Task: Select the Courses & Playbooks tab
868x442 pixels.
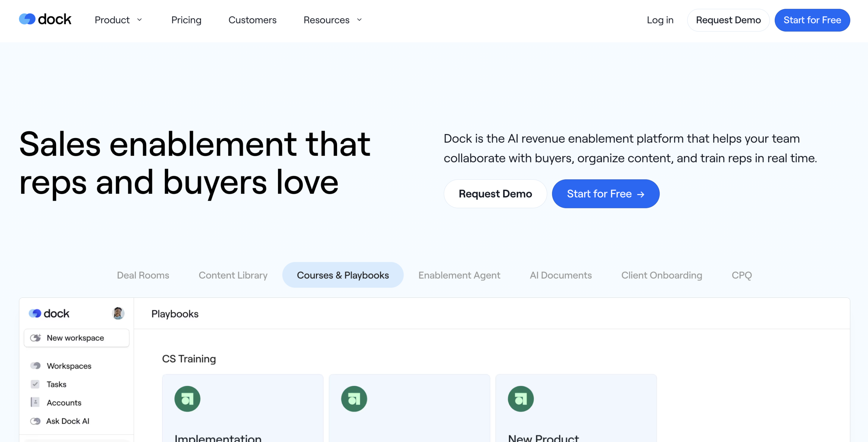Action: 343,275
